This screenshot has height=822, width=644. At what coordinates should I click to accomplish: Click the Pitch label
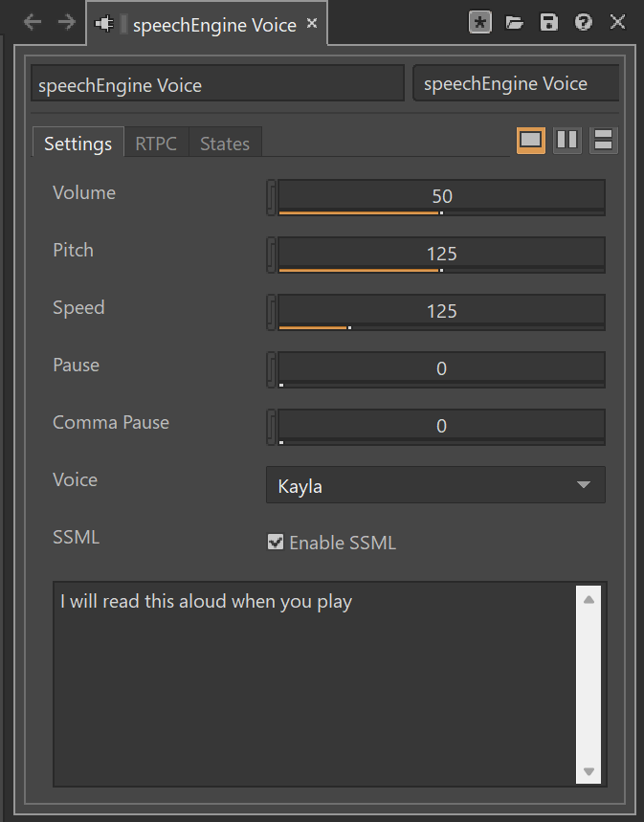tap(73, 250)
